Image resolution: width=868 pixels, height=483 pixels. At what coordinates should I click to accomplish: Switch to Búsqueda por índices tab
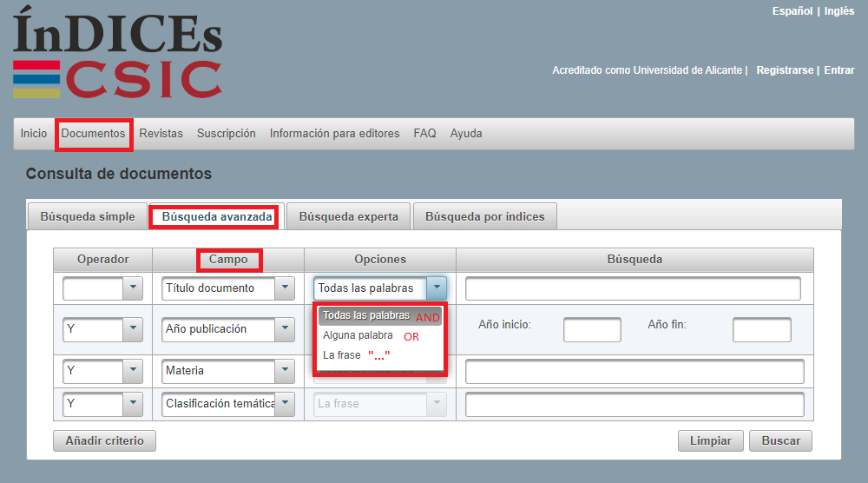(x=485, y=216)
